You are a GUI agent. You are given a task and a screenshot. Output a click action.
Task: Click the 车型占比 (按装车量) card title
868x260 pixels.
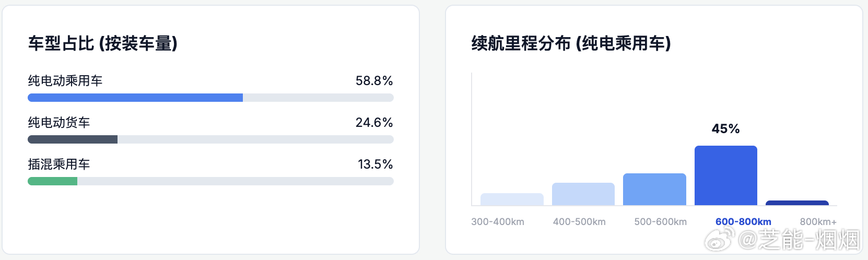pyautogui.click(x=103, y=43)
